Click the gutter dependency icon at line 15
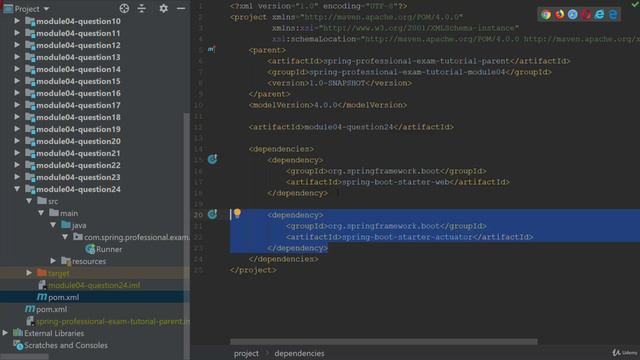This screenshot has width=640, height=360. (x=212, y=159)
